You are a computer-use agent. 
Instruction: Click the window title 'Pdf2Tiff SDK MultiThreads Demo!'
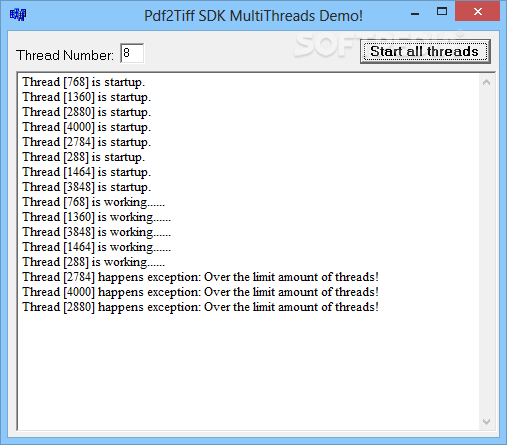click(253, 16)
